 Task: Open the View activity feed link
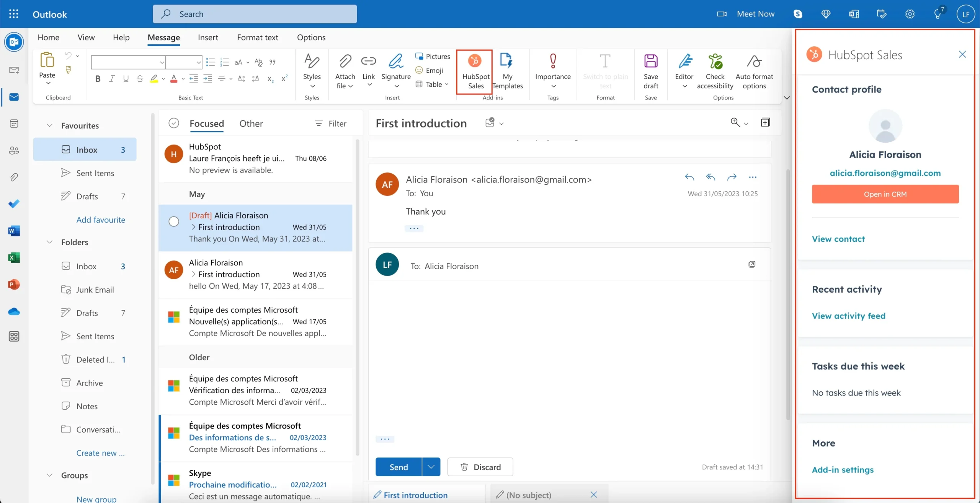coord(849,315)
